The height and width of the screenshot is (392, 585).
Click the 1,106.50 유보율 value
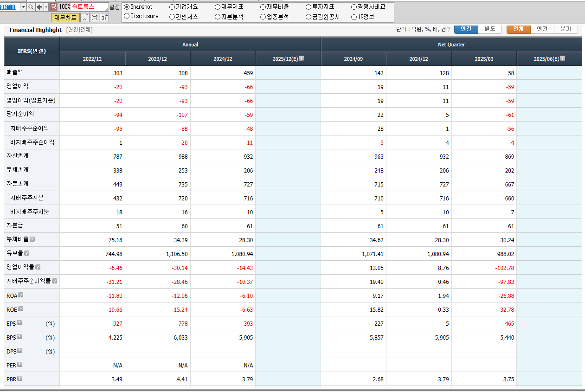pos(177,254)
